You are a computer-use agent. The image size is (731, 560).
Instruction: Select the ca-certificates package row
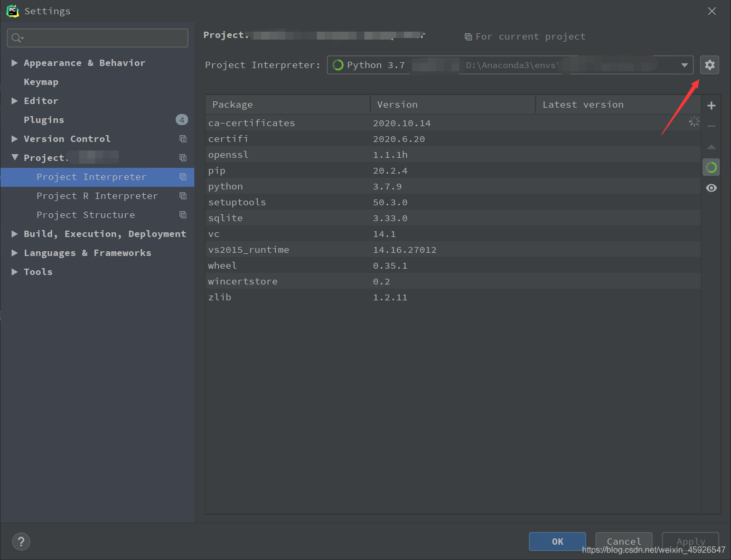click(x=453, y=123)
